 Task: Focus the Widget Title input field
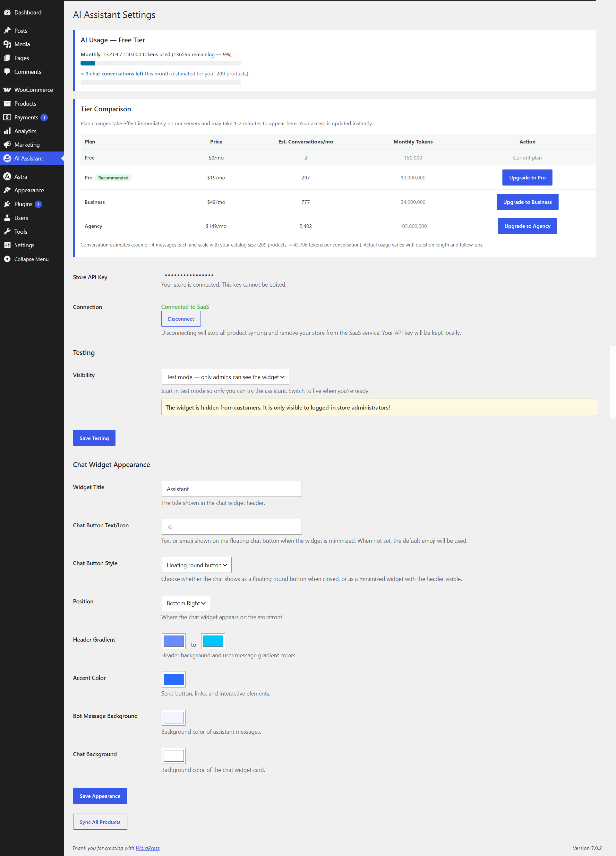pos(232,489)
